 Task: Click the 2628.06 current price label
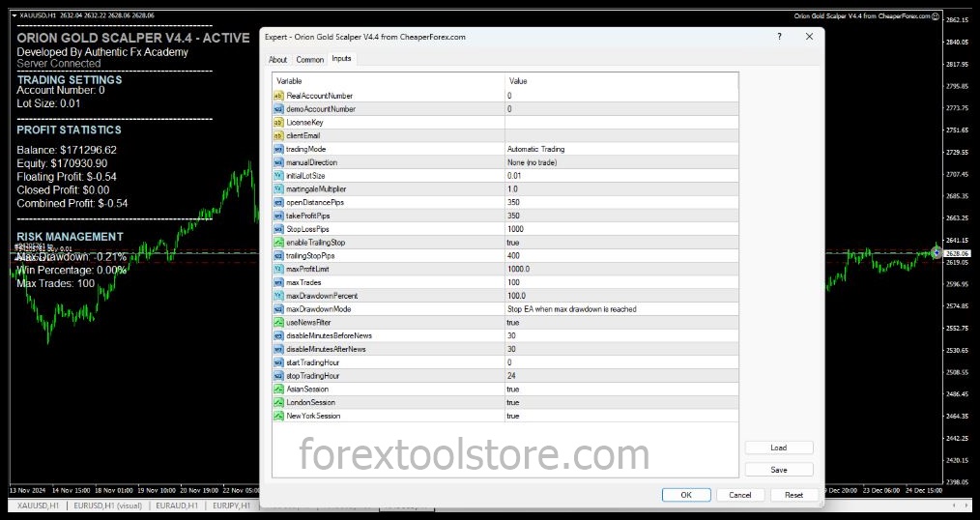click(x=957, y=253)
